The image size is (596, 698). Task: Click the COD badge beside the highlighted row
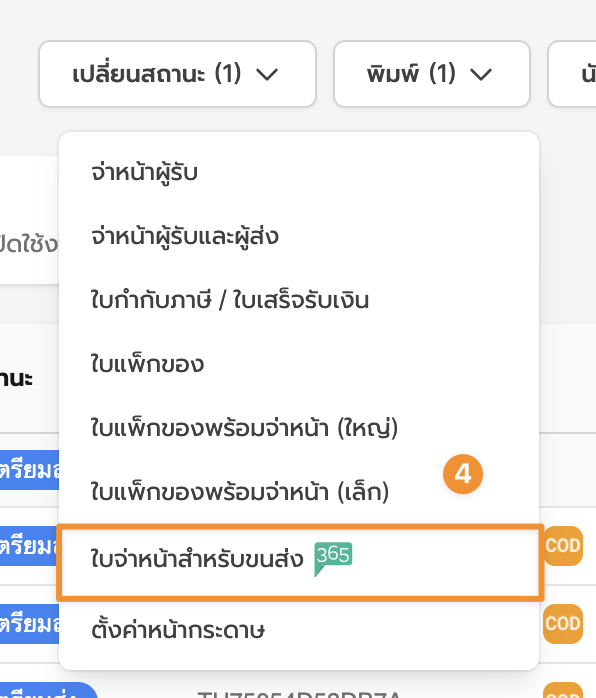(x=563, y=546)
